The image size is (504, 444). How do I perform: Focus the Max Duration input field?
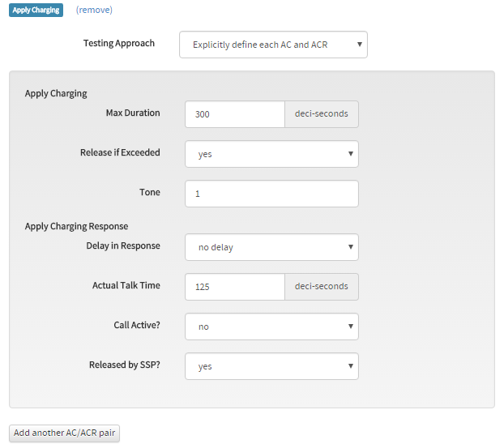[235, 114]
